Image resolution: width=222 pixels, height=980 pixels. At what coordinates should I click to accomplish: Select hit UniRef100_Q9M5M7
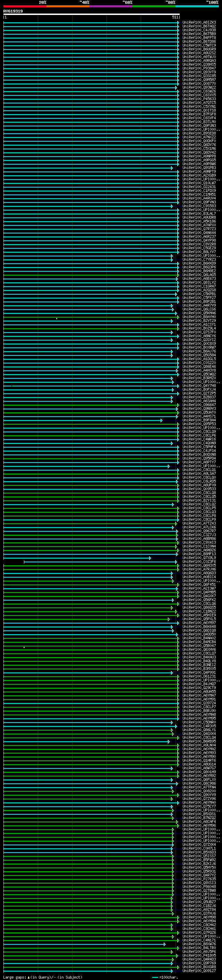(199, 80)
